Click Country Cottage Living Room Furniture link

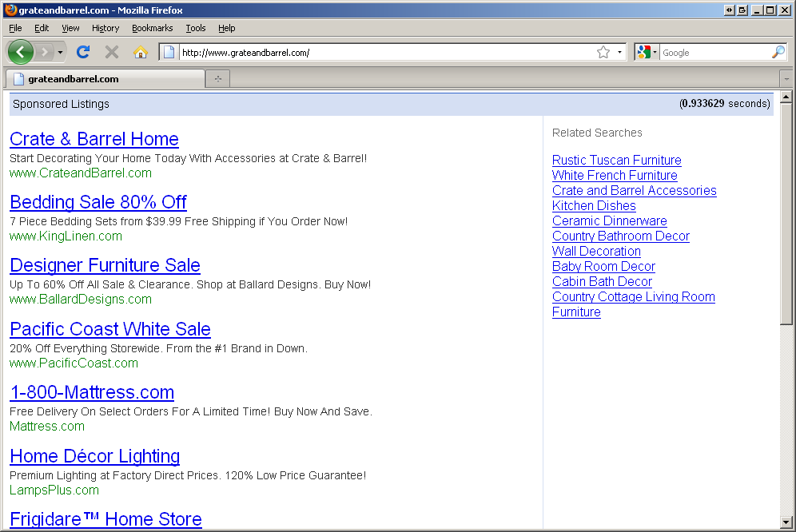click(634, 304)
